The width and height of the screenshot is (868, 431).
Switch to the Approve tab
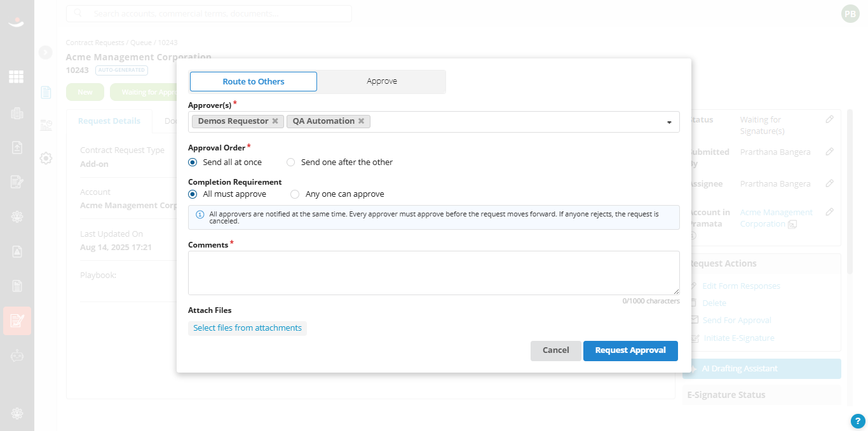(x=382, y=81)
